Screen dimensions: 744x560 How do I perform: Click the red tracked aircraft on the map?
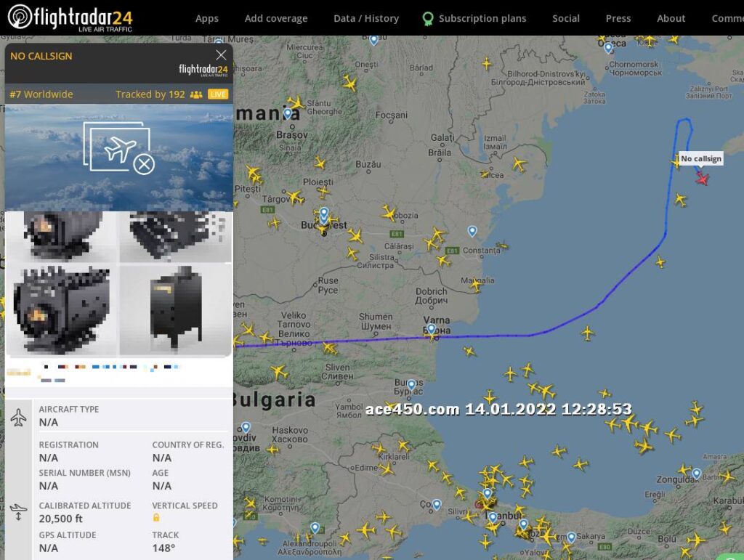point(702,178)
